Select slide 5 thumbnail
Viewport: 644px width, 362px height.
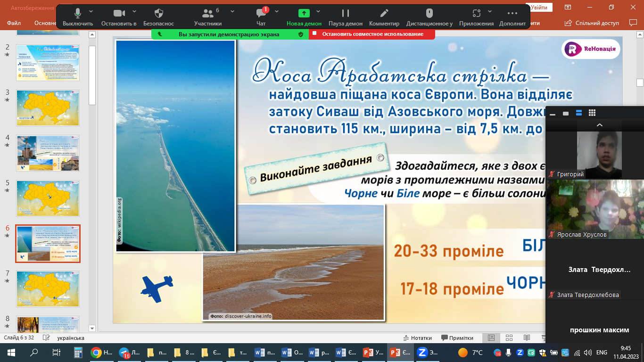48,198
